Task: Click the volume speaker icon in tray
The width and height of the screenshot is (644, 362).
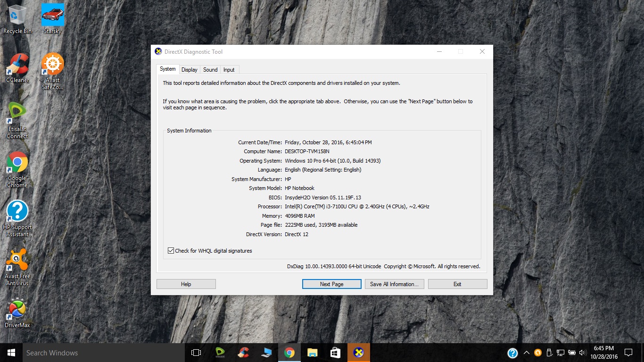Action: 583,353
